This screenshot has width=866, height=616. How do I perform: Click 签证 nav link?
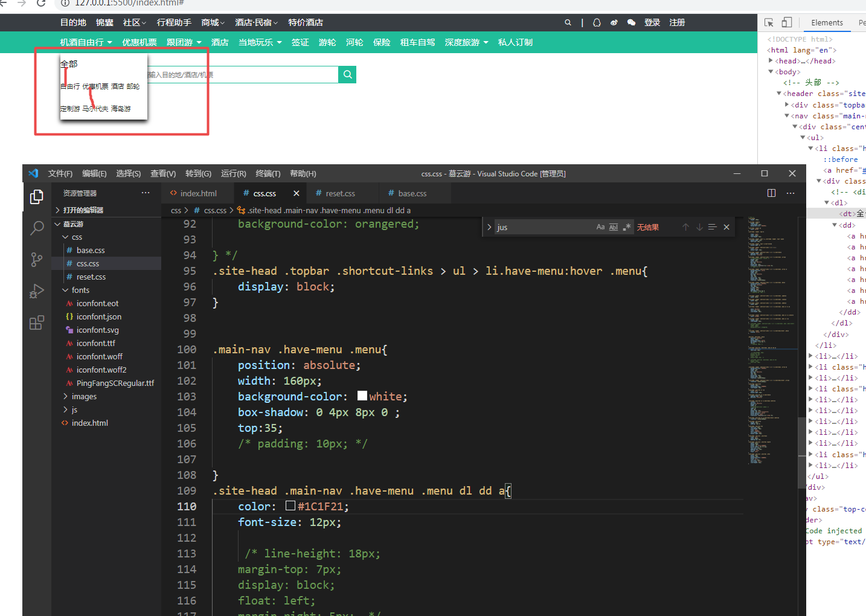(300, 42)
